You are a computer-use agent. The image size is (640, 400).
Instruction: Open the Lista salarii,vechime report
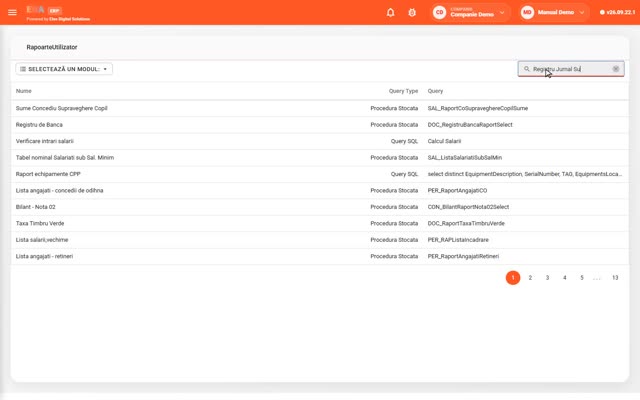[x=42, y=240]
